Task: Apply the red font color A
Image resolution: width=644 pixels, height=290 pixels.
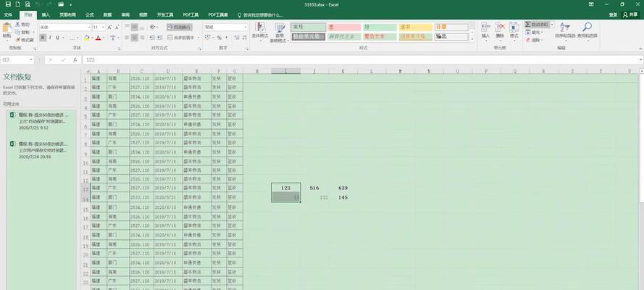Action: click(98, 38)
